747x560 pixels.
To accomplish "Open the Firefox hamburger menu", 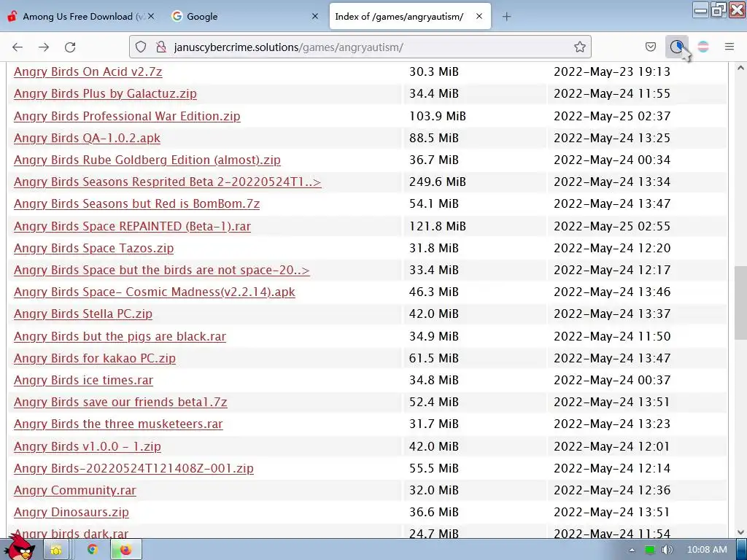I will coord(729,47).
